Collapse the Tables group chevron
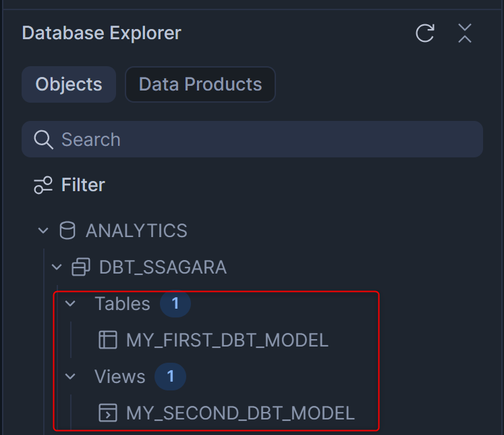 pyautogui.click(x=71, y=304)
